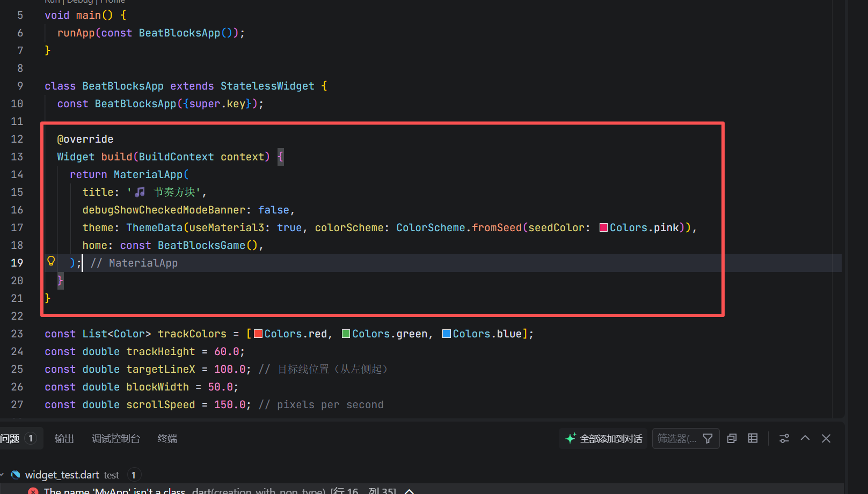868x494 pixels.
Task: Switch to the 输出 output tab
Action: pyautogui.click(x=64, y=439)
